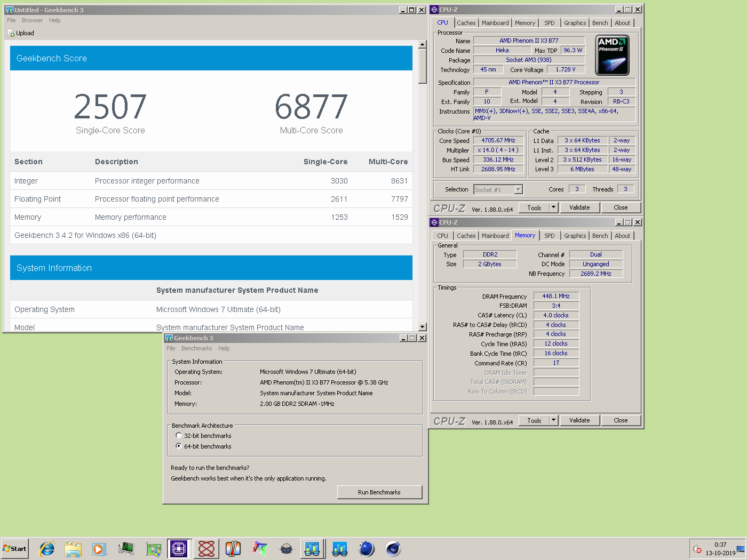This screenshot has height=560, width=747.
Task: Switch to Mainboard tab in top CPU-Z
Action: point(495,23)
